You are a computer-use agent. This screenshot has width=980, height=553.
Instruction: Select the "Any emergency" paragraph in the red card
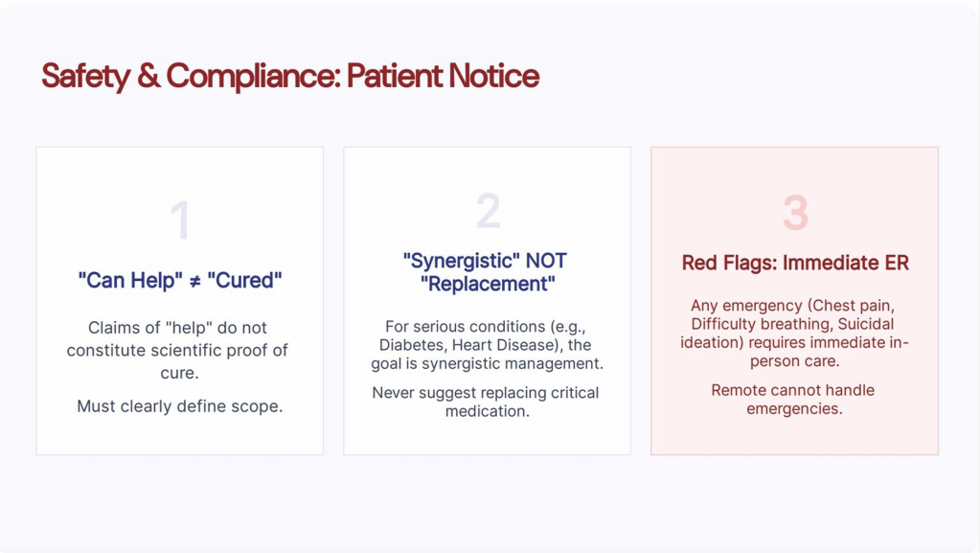coord(794,334)
